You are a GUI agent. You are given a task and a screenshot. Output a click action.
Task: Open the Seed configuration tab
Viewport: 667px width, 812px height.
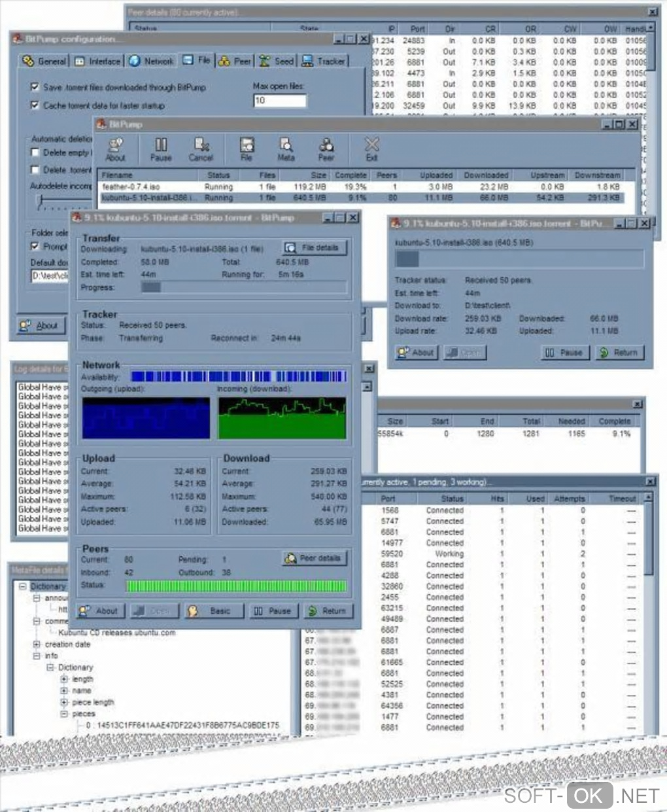pos(277,61)
